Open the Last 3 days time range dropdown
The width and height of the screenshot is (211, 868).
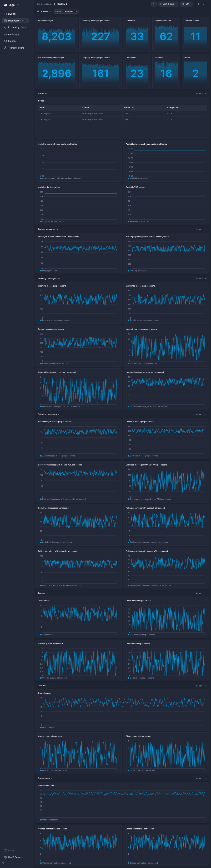tap(168, 4)
